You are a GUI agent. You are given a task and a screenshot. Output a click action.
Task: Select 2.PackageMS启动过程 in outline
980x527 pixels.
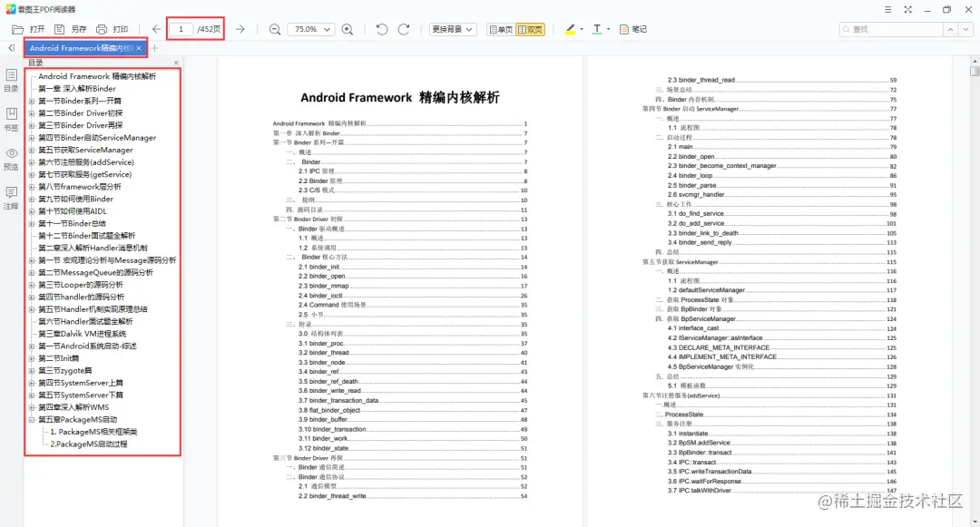coord(89,444)
